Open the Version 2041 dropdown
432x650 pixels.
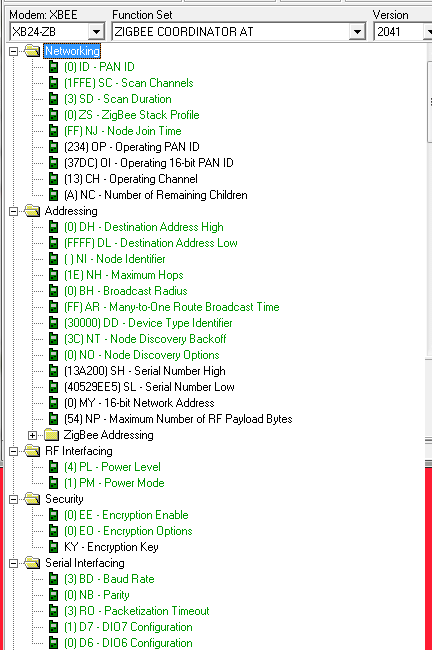(427, 32)
